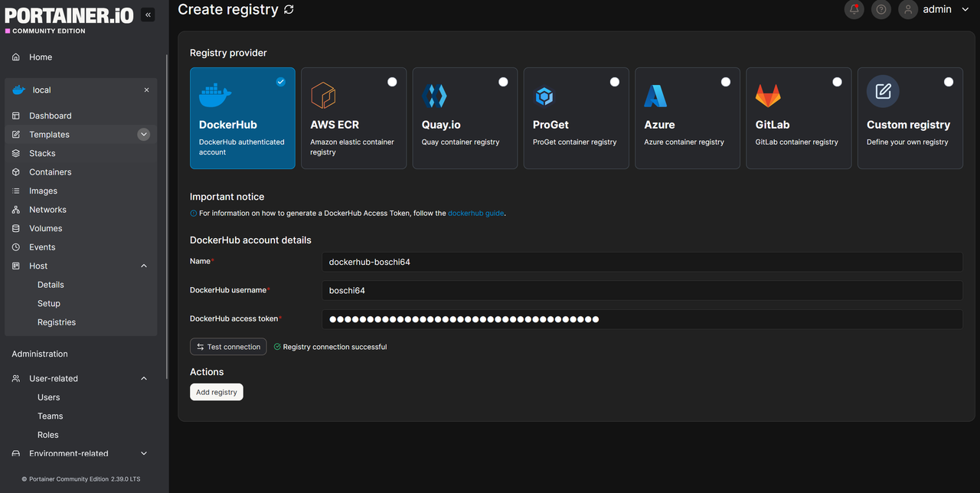980x493 pixels.
Task: Click the Host sidebar icon
Action: pyautogui.click(x=16, y=266)
